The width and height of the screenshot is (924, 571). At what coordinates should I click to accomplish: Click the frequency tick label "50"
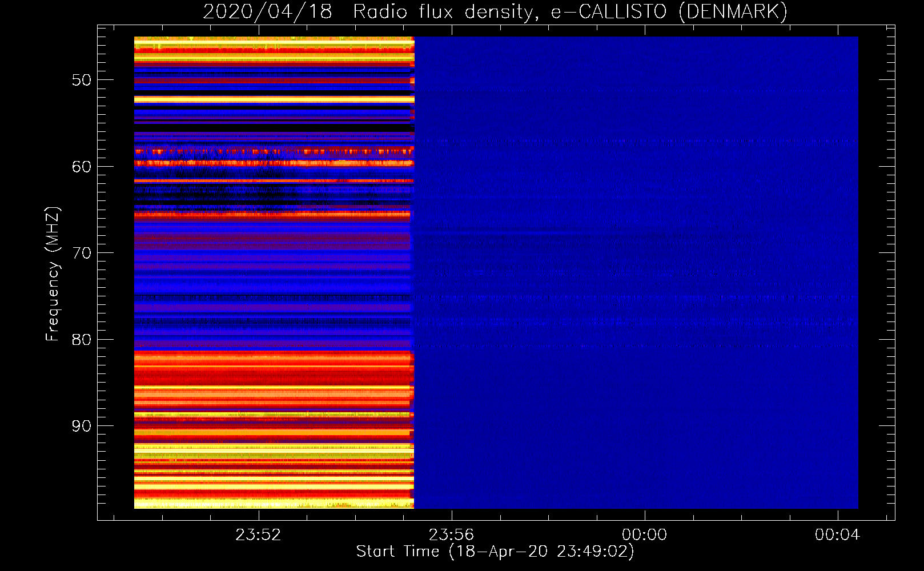pyautogui.click(x=82, y=80)
